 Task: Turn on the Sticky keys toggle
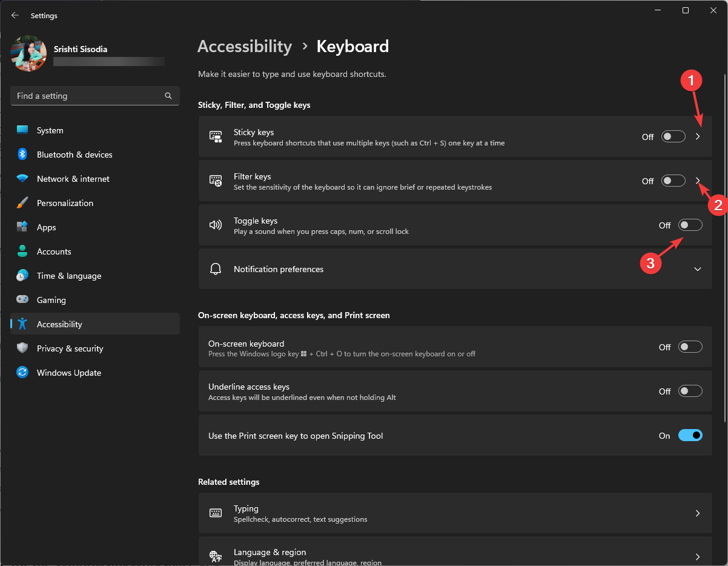(673, 136)
